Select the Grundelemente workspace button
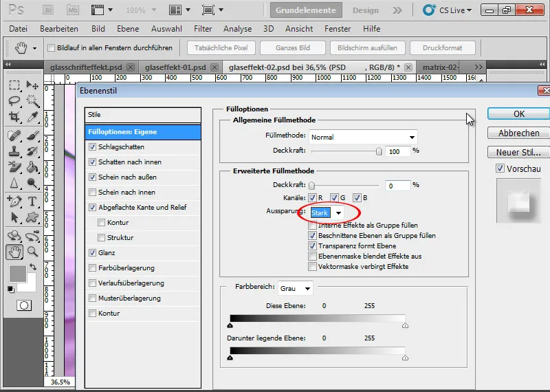The width and height of the screenshot is (550, 392). (306, 10)
